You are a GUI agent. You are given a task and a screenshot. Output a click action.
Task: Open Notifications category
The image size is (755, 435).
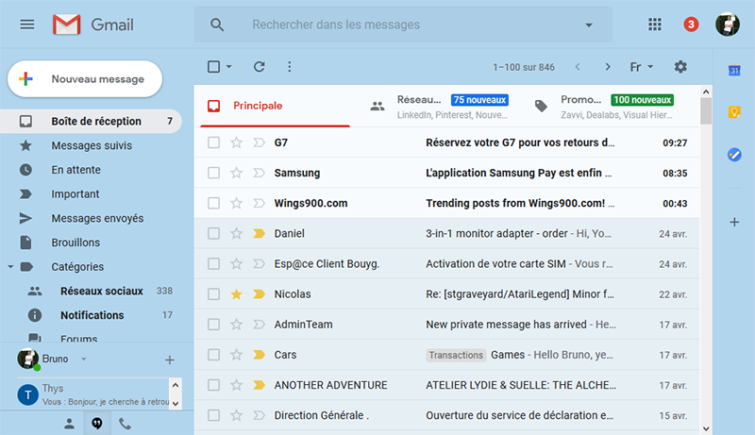91,315
